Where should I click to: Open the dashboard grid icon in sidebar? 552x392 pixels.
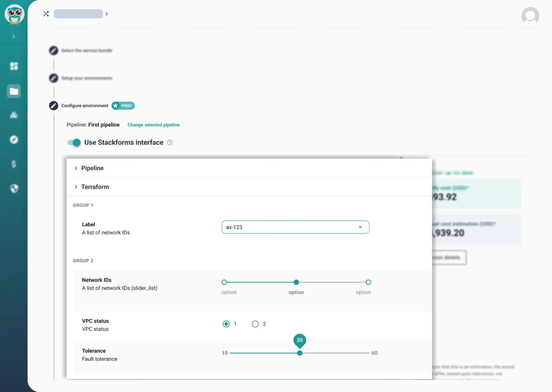point(14,66)
